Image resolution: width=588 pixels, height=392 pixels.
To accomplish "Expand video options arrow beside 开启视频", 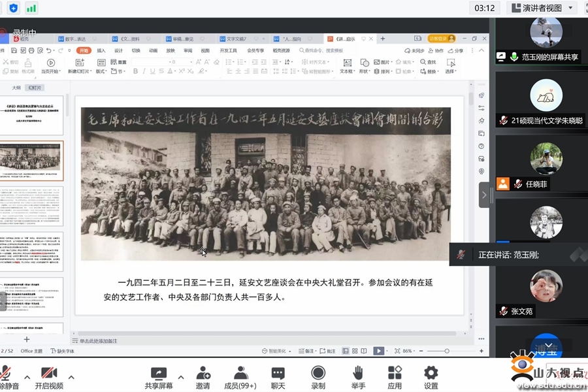I will coord(71,377).
